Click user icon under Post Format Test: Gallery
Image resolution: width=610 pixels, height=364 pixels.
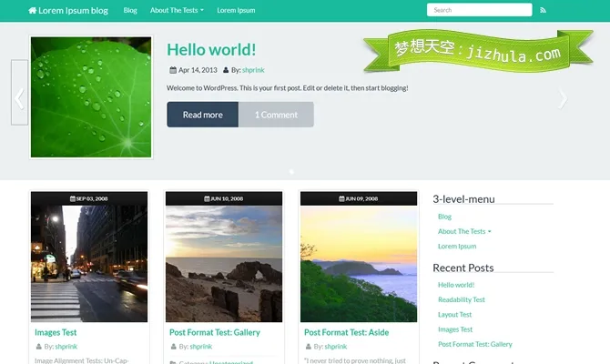[x=174, y=347]
